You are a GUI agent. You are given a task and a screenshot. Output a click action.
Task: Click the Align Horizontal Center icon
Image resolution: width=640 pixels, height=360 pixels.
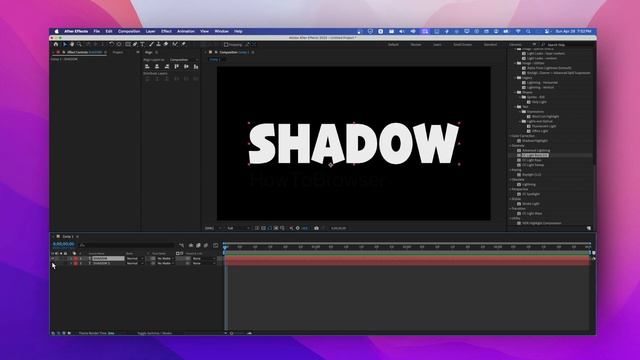coord(157,66)
